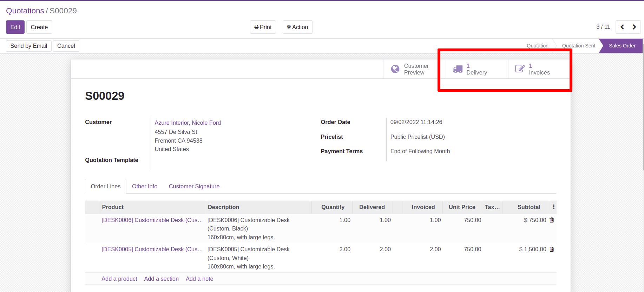Select the Quotation Sent stage
Screen dimensions: 644x292
pos(578,46)
